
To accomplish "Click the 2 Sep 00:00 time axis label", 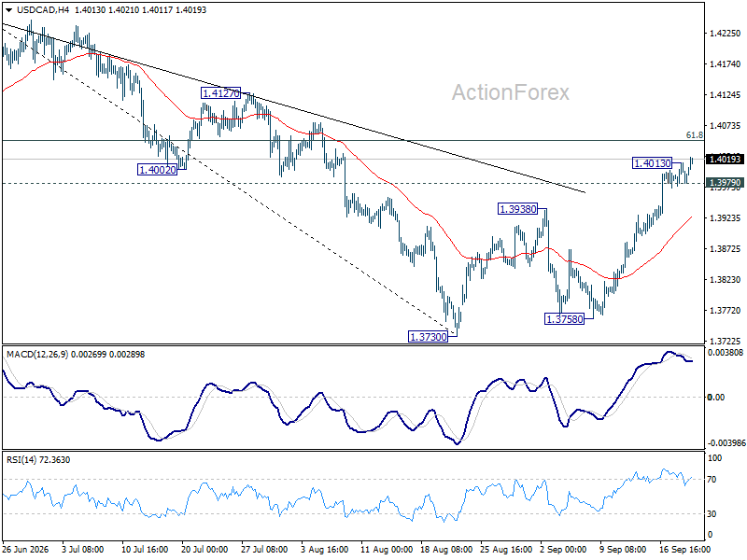I will (563, 549).
